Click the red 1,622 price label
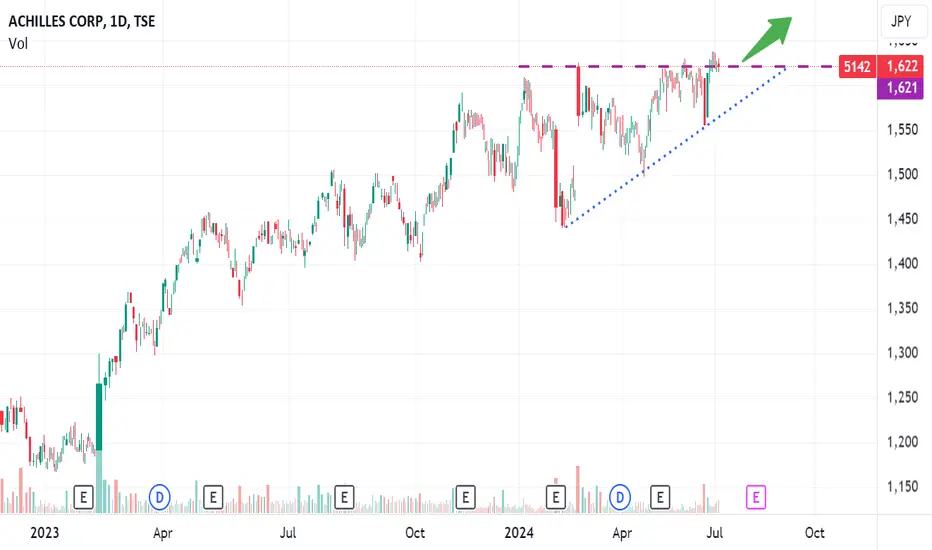Image resolution: width=932 pixels, height=550 pixels. tap(901, 66)
